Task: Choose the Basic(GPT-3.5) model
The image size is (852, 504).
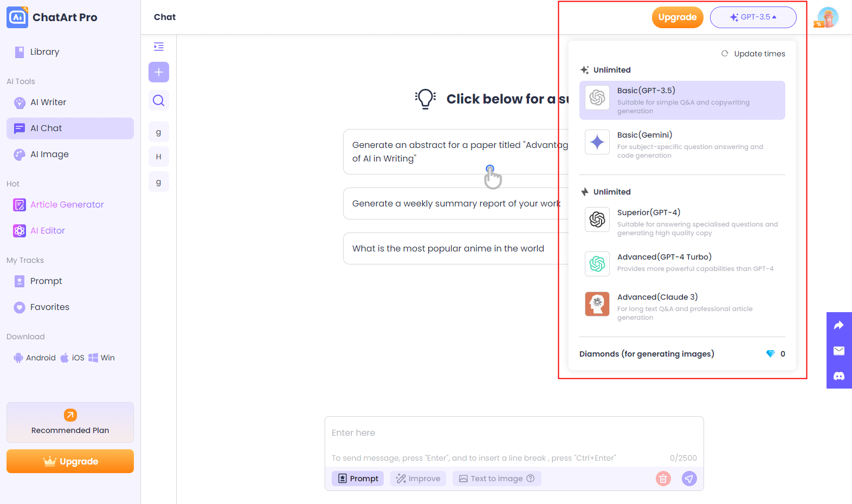Action: pos(682,100)
